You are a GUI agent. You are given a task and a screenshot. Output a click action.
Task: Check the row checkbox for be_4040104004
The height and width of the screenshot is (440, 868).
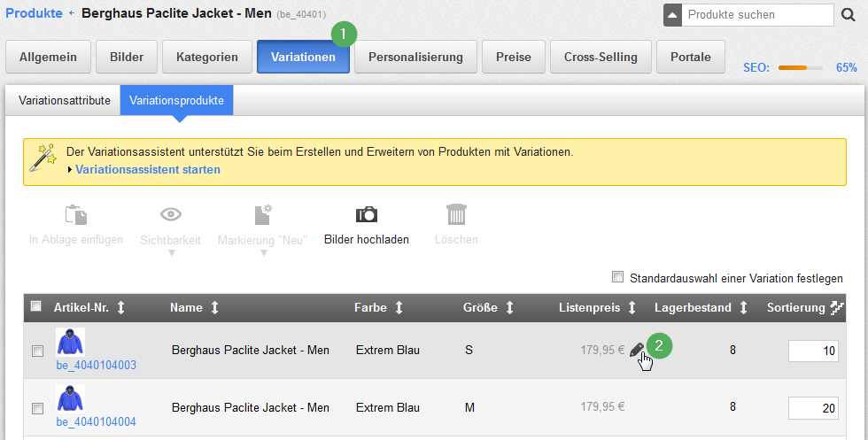click(x=37, y=408)
